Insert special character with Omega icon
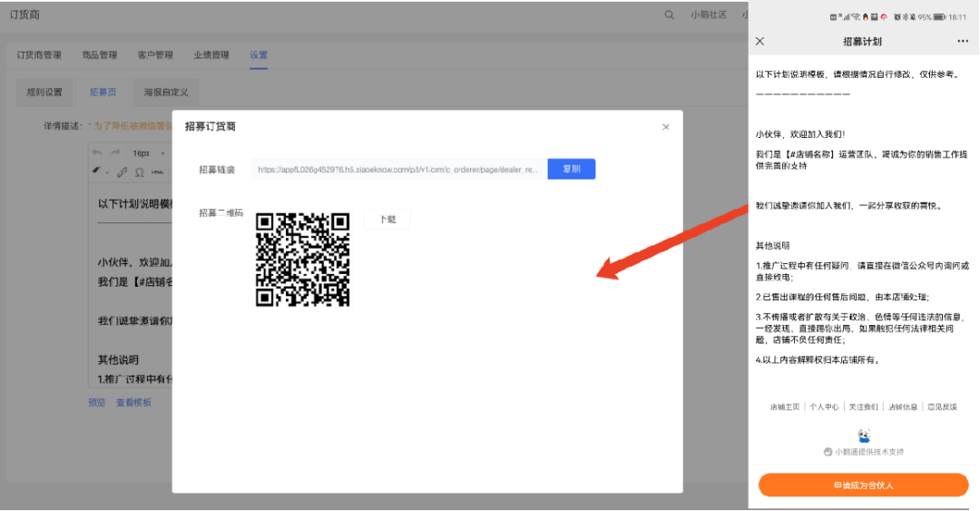 140,172
